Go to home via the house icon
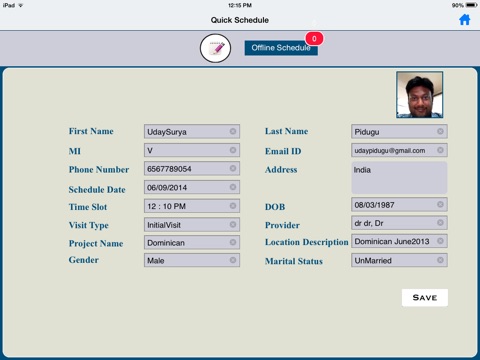The image size is (480, 360). pos(465,20)
